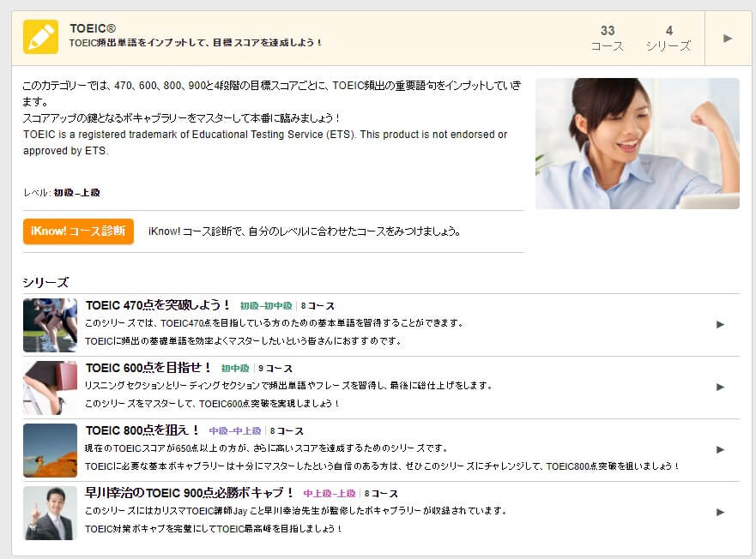Click description 現在のTOEICスコアが650点以上の方
The width and height of the screenshot is (756, 559).
pos(266,448)
